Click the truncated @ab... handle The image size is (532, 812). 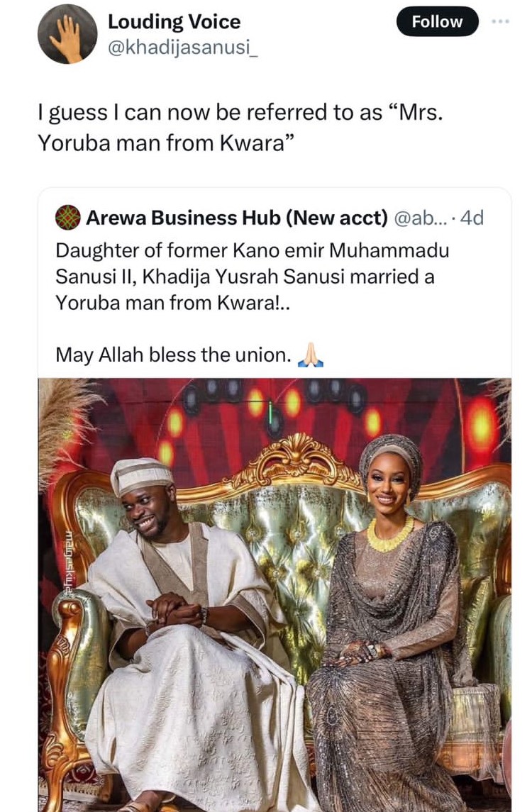point(419,218)
